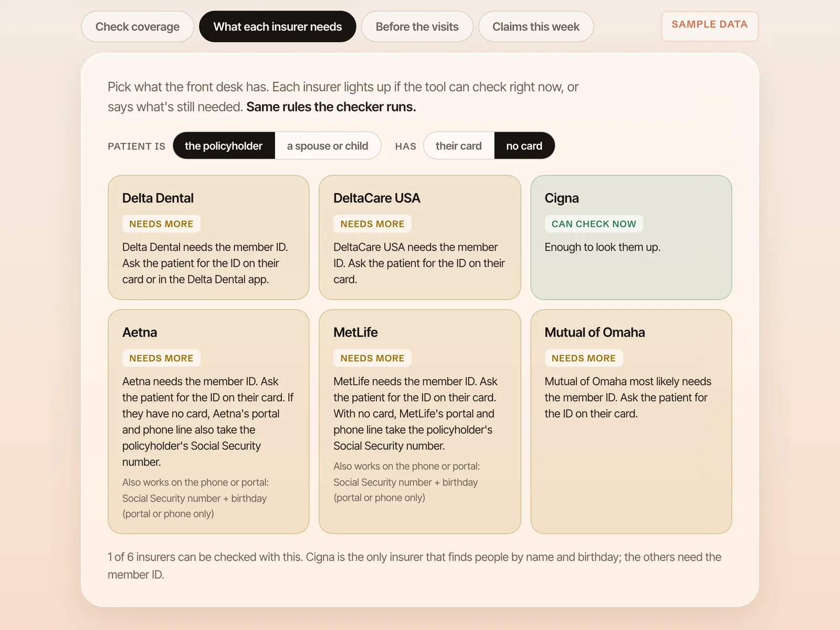
Task: Click Aetna's NEEDS MORE badge
Action: coord(161,358)
